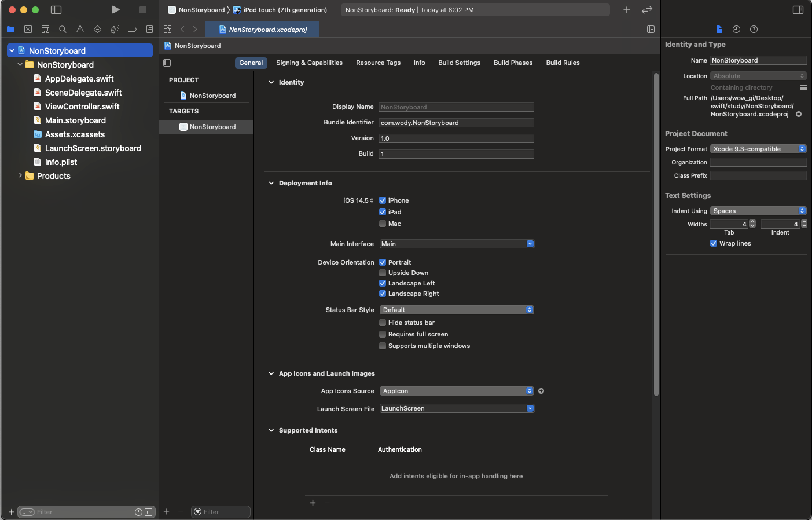This screenshot has height=520, width=812.
Task: Open the Debug navigator
Action: 115,29
